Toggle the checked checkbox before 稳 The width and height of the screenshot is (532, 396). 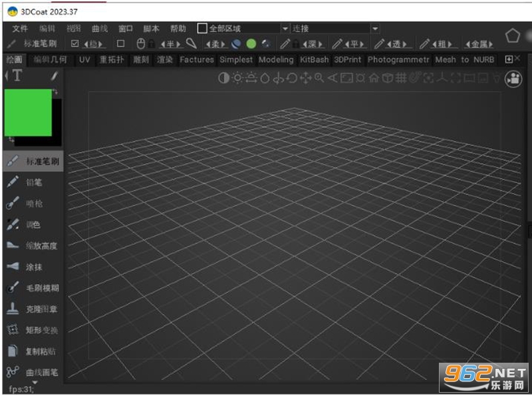pos(75,43)
